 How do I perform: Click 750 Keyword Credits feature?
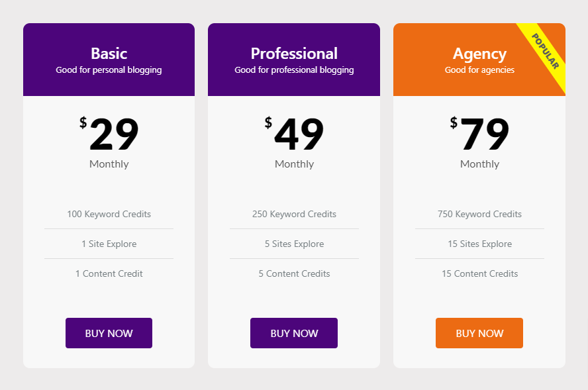pos(479,214)
